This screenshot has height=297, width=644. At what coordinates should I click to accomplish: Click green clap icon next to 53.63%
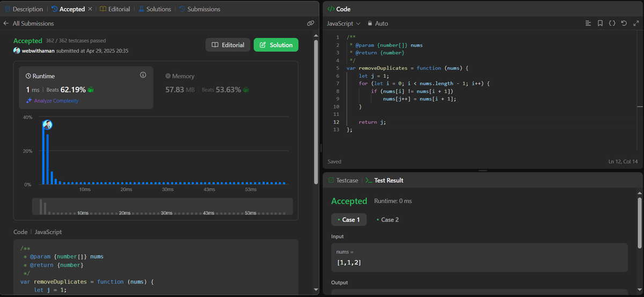[x=246, y=90]
